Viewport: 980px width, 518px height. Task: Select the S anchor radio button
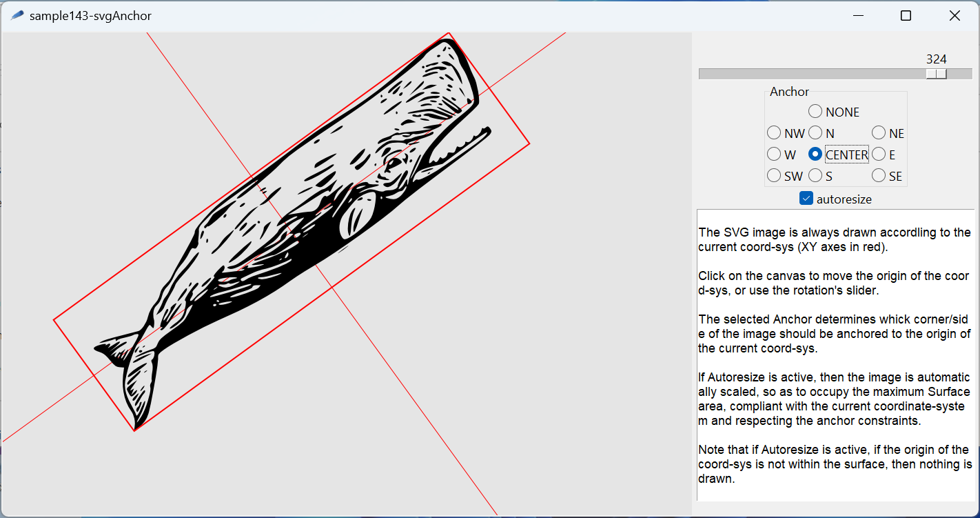click(x=821, y=176)
